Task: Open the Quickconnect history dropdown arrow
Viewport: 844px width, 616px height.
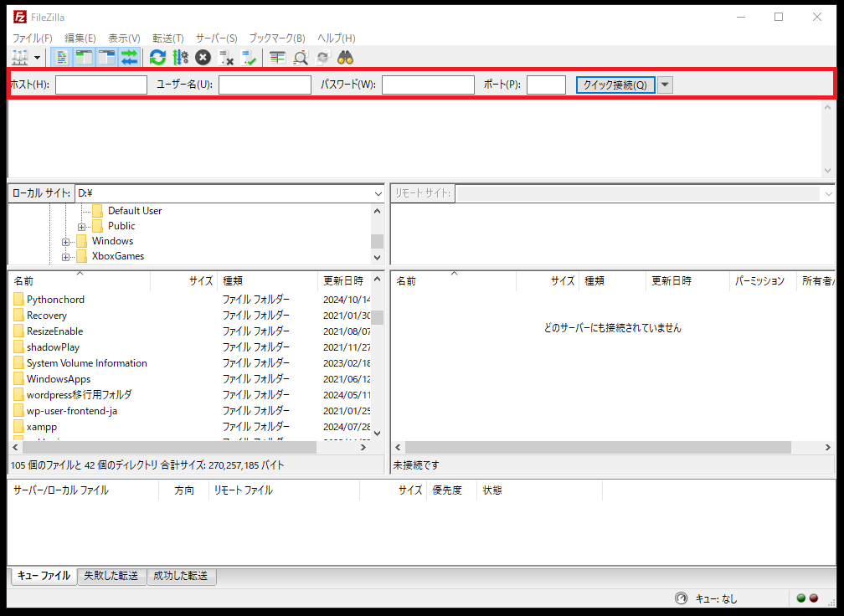Action: (x=665, y=85)
